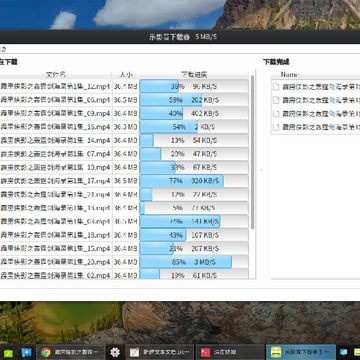
Task: Select the file name ending _09.mp4
Action: pyautogui.click(x=55, y=113)
